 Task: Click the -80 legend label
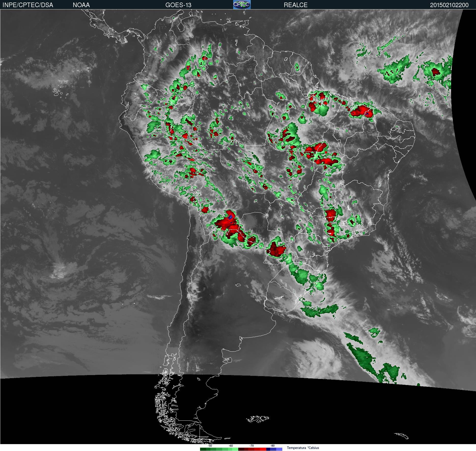click(272, 446)
